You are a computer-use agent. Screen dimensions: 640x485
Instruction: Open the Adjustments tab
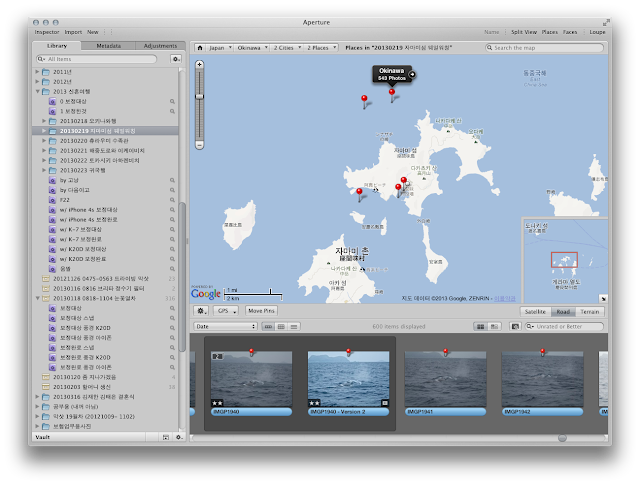(x=160, y=46)
